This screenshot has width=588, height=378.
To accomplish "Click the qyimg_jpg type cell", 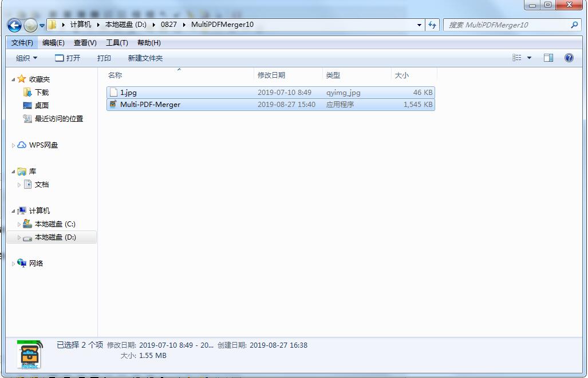I will click(343, 93).
